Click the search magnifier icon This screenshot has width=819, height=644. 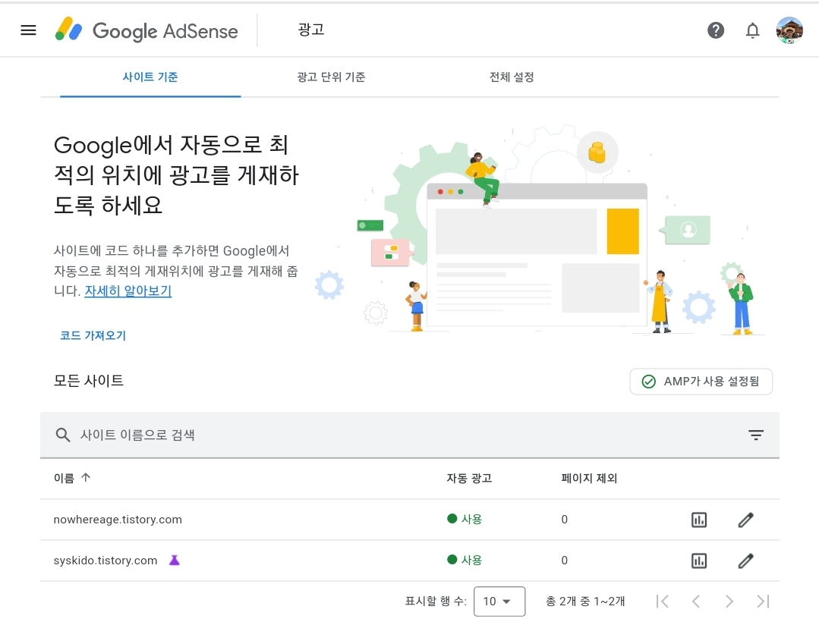63,435
